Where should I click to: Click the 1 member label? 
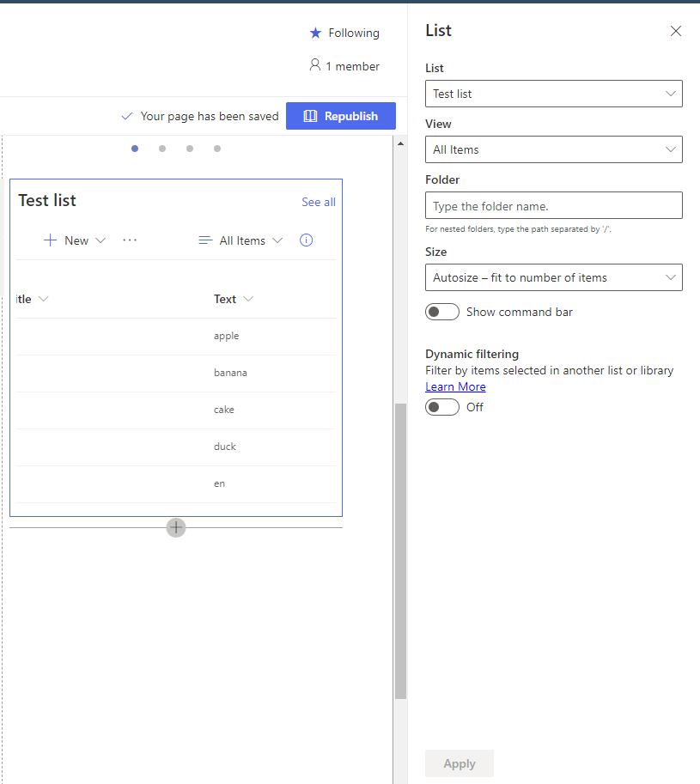(x=353, y=66)
